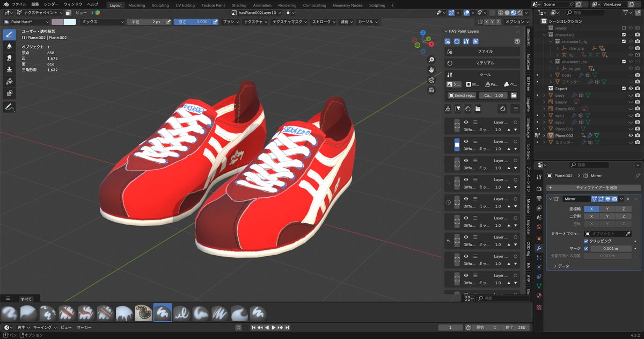Select the Clone stamp tool
Screen dimensions: 644x339
coord(9,70)
